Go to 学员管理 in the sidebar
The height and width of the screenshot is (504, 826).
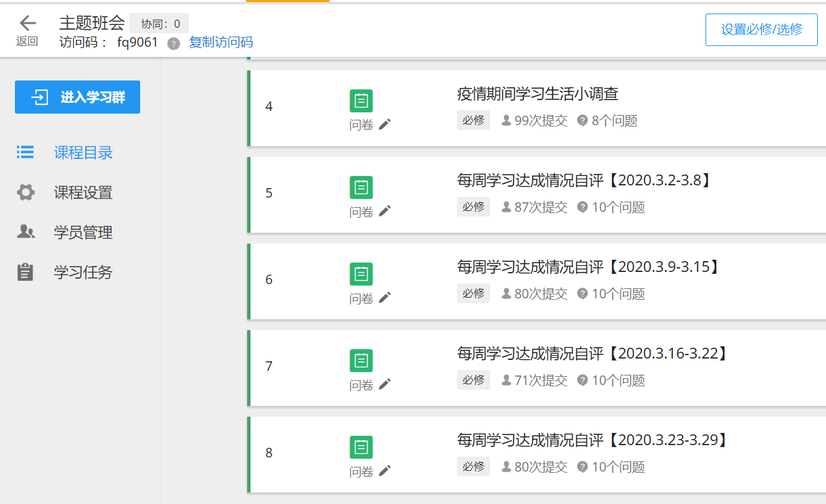[83, 233]
